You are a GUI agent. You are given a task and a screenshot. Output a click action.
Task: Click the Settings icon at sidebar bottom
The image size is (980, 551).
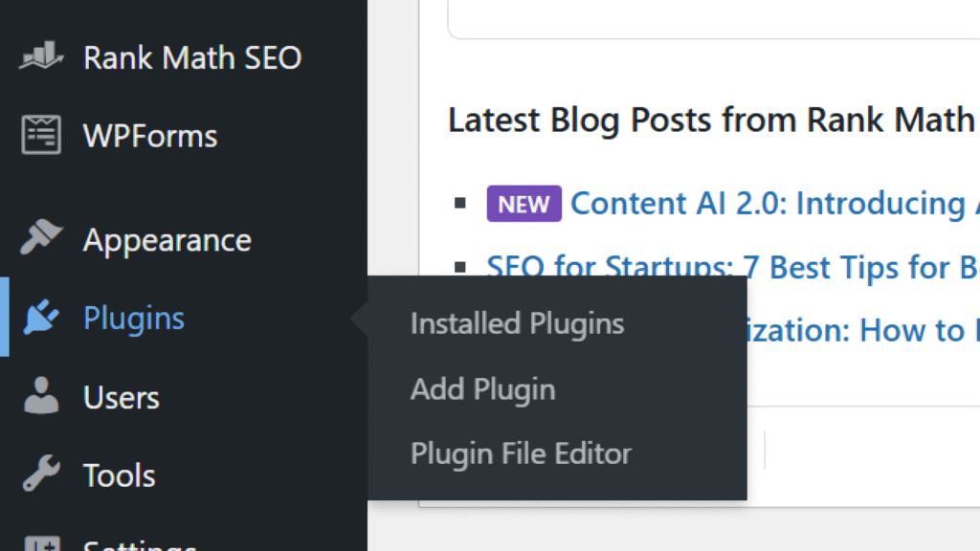pyautogui.click(x=41, y=543)
